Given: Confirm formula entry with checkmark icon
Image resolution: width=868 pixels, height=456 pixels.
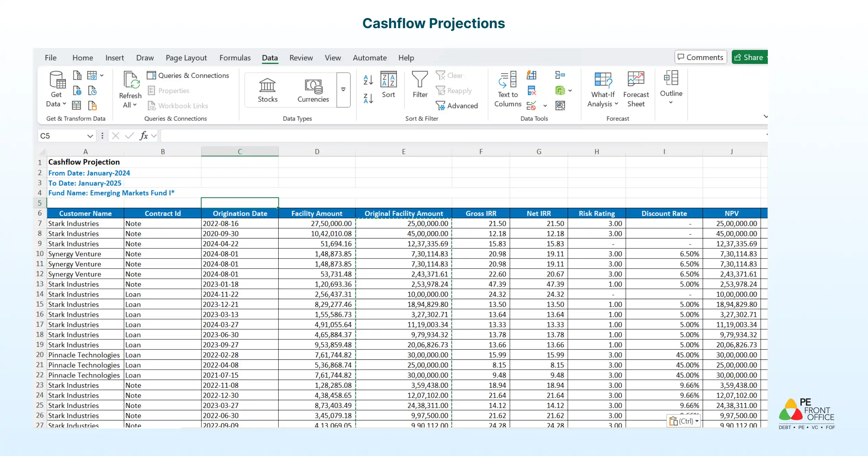Looking at the screenshot, I should tap(129, 136).
